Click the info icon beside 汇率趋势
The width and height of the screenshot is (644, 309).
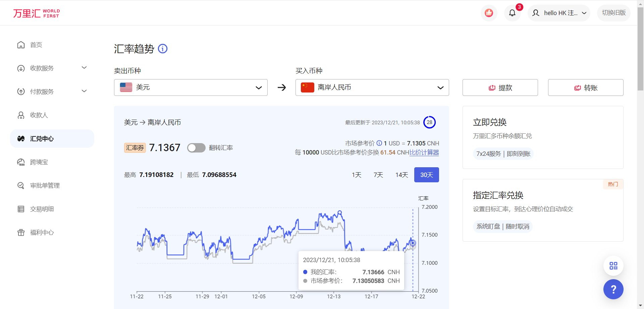tap(163, 49)
